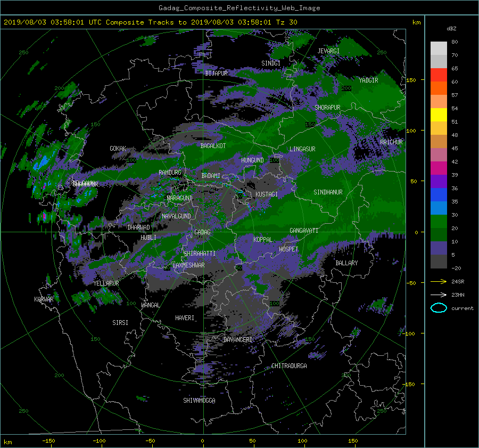Click the SIRSI city label
This screenshot has width=479, height=448.
pyautogui.click(x=120, y=323)
